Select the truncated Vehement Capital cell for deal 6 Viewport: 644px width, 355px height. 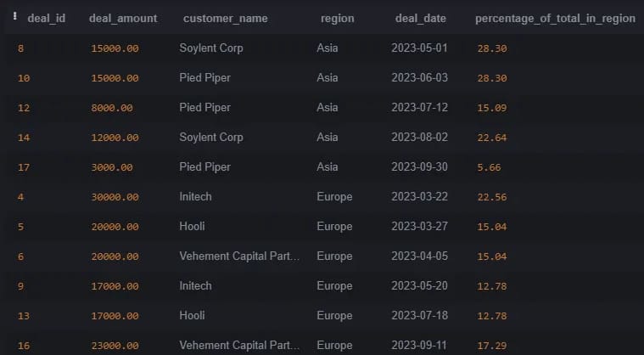click(239, 256)
